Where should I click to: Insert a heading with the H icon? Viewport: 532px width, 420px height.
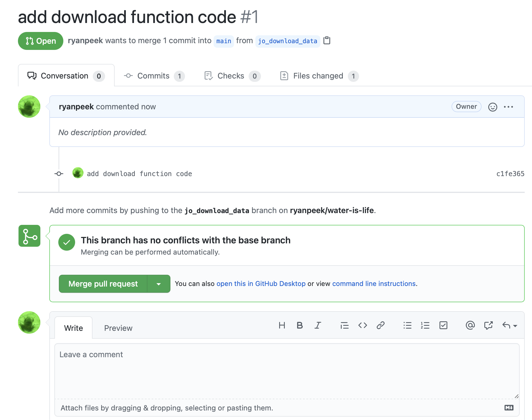pyautogui.click(x=282, y=325)
